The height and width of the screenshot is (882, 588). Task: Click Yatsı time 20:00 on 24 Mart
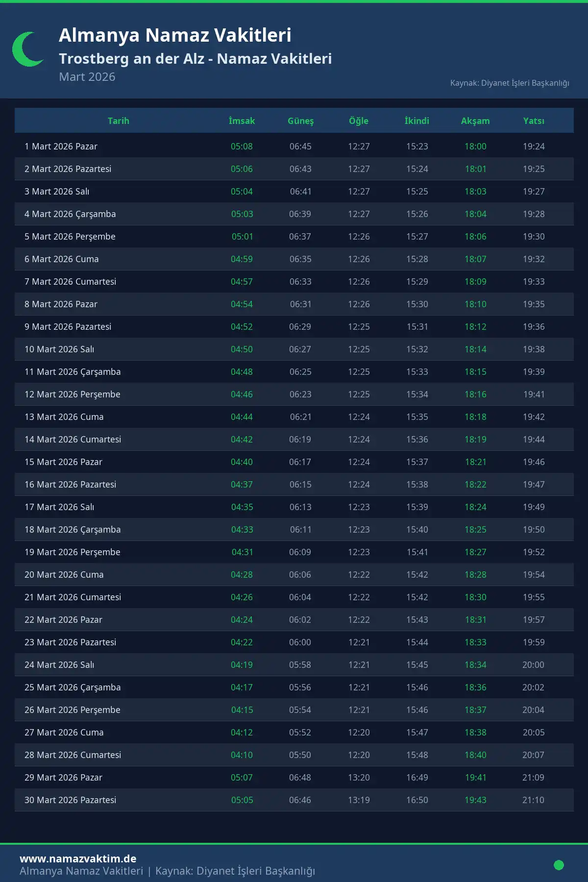pos(533,665)
